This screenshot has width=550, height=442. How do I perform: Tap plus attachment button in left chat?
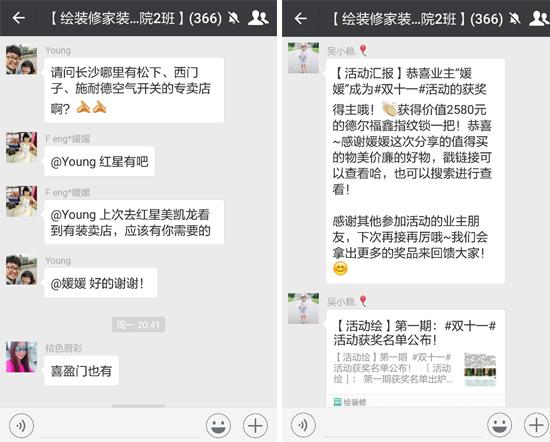tap(255, 426)
